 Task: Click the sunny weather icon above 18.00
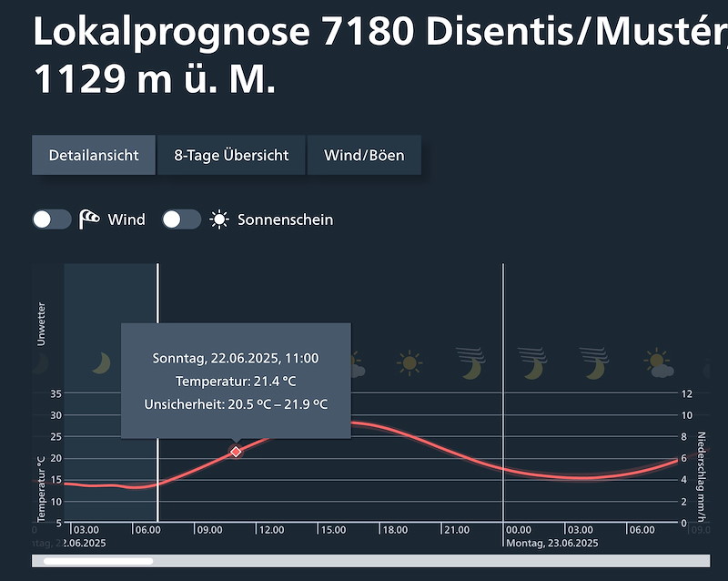409,363
